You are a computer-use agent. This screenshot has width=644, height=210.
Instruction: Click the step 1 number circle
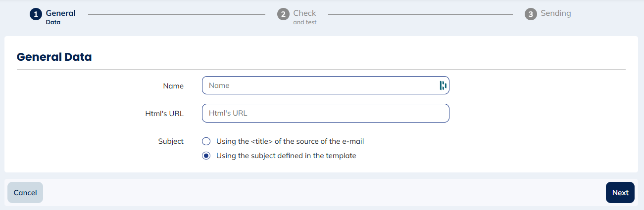pos(36,14)
